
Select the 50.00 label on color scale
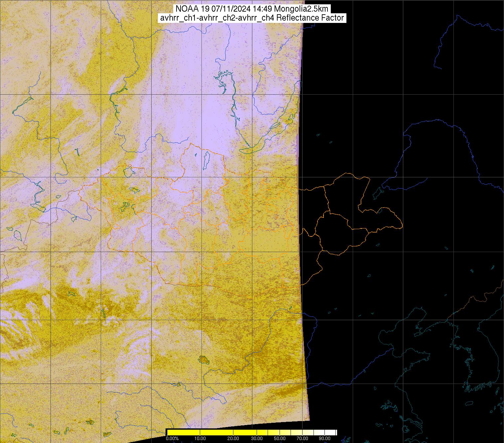click(x=280, y=439)
